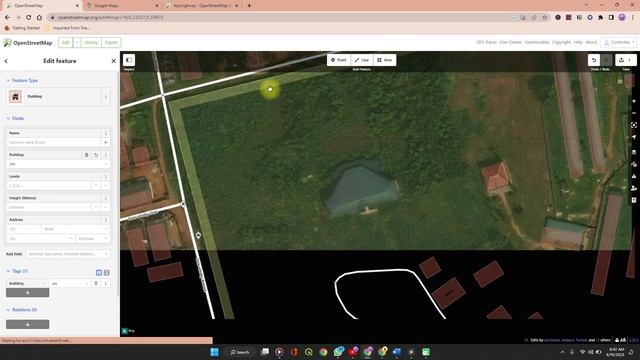Screen dimensions: 640x360
Task: Open info for the Building field
Action: (x=106, y=155)
